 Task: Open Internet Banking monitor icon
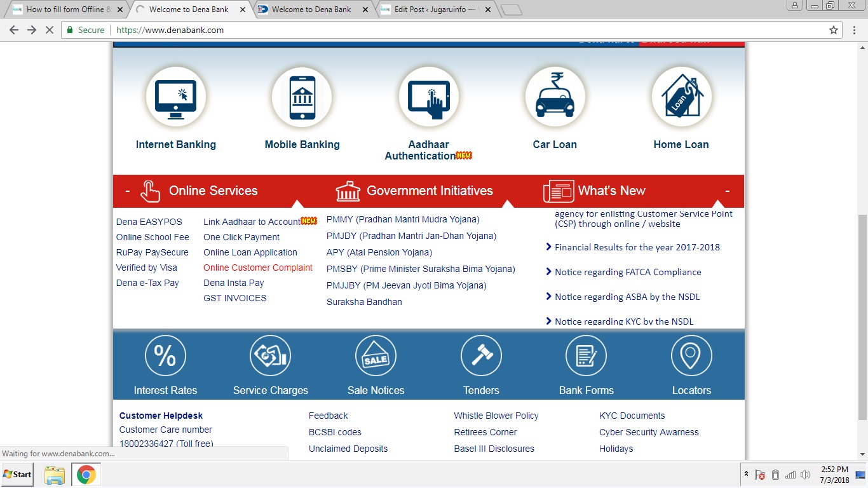tap(176, 97)
